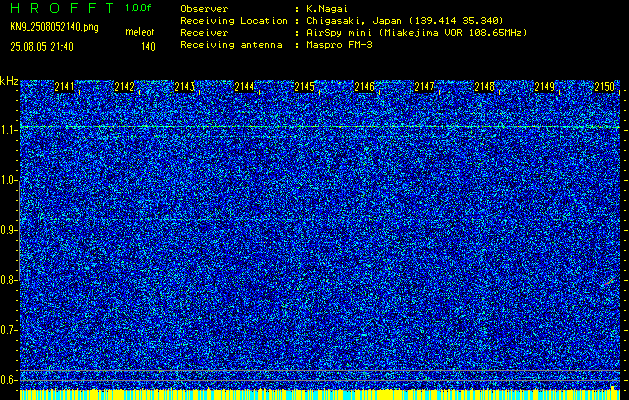Click the 2150 time marker
Viewport: 629px width, 400px height.
point(605,87)
